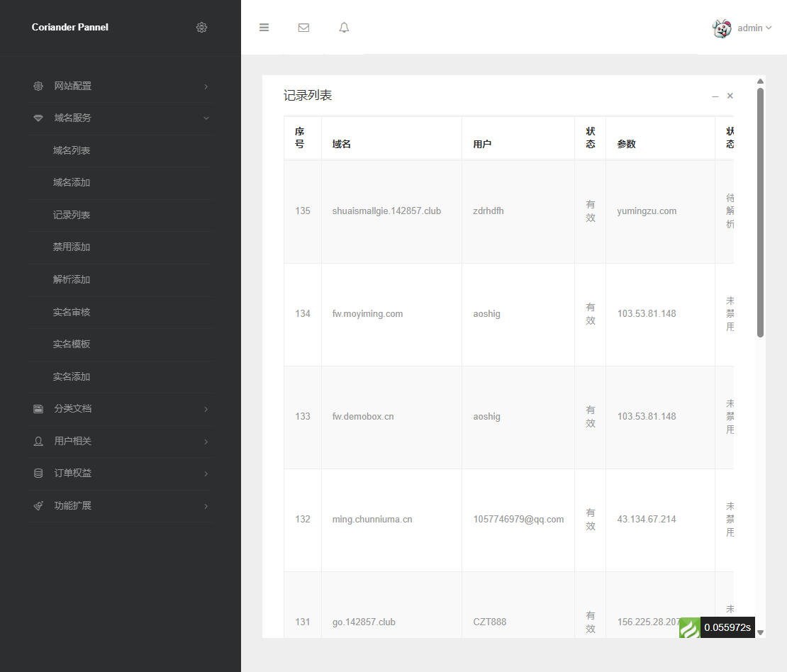Click the domain shuaismallgie.142857.club
Image resolution: width=787 pixels, height=672 pixels.
386,211
